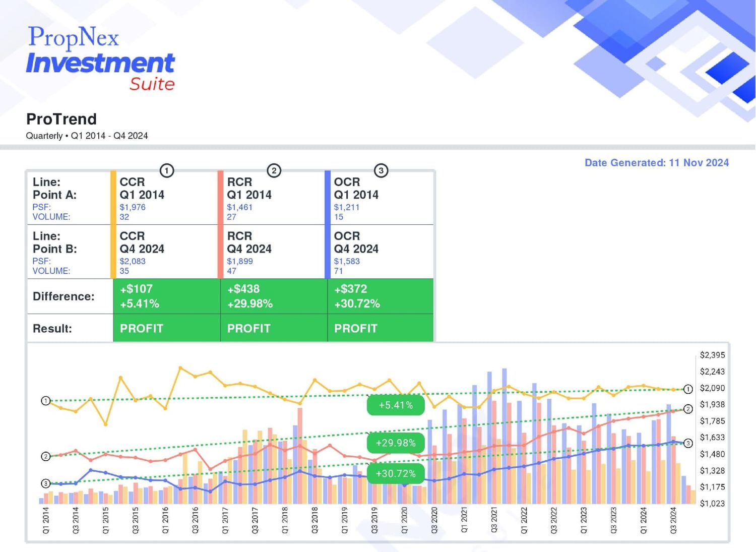Image resolution: width=756 pixels, height=552 pixels.
Task: Click the $2,395 price axis label
Action: (x=712, y=355)
